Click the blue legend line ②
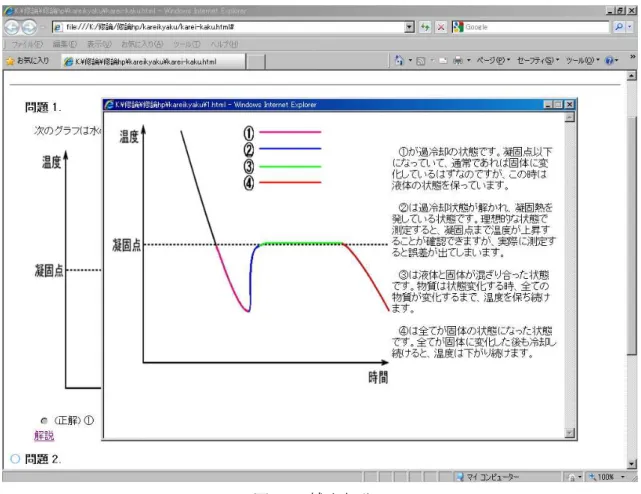Viewport: 641px width, 494px height. tap(290, 148)
